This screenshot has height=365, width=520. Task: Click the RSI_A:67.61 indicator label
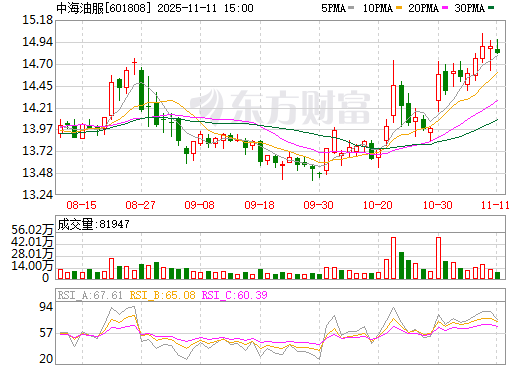[x=90, y=295]
